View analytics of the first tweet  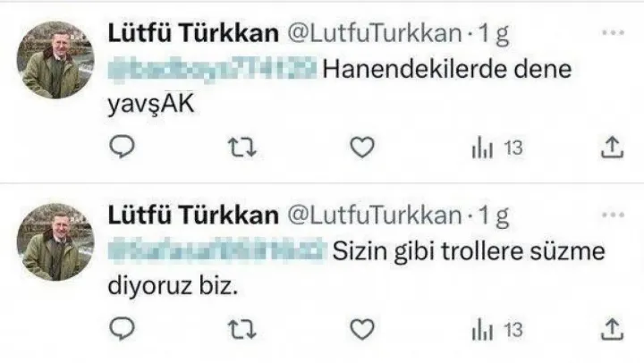point(497,148)
